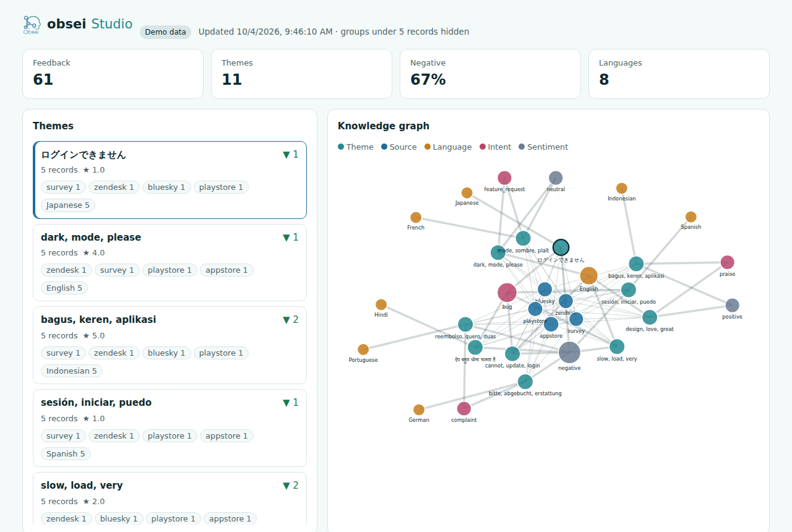Click the Japanese language node
Image resolution: width=792 pixels, height=532 pixels.
click(467, 193)
